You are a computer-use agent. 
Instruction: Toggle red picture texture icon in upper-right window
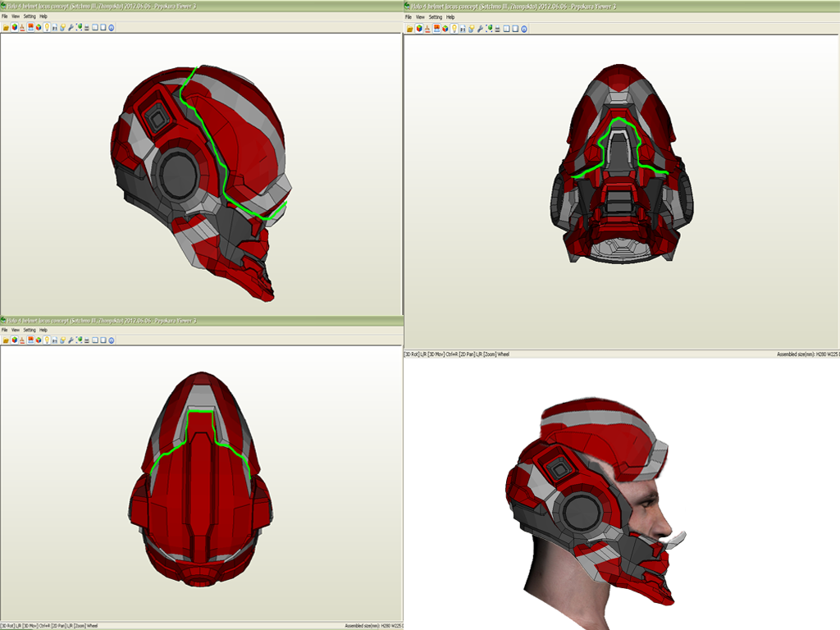[x=436, y=29]
